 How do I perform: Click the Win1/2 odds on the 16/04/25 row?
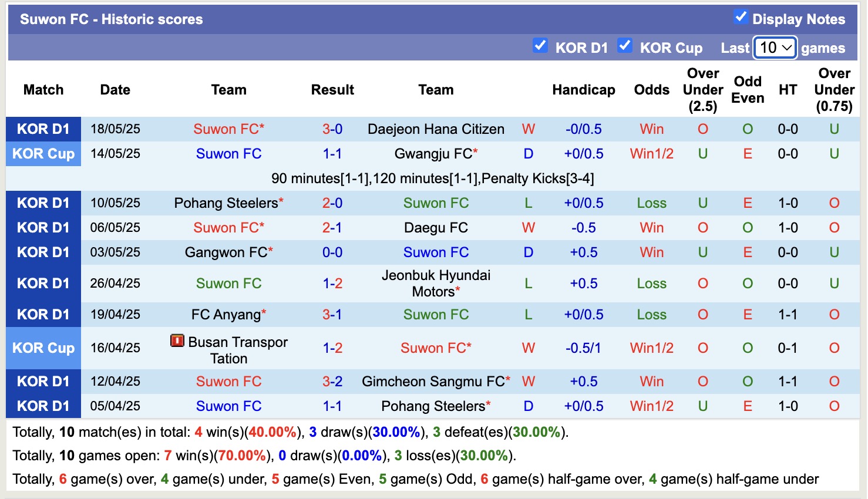[651, 348]
